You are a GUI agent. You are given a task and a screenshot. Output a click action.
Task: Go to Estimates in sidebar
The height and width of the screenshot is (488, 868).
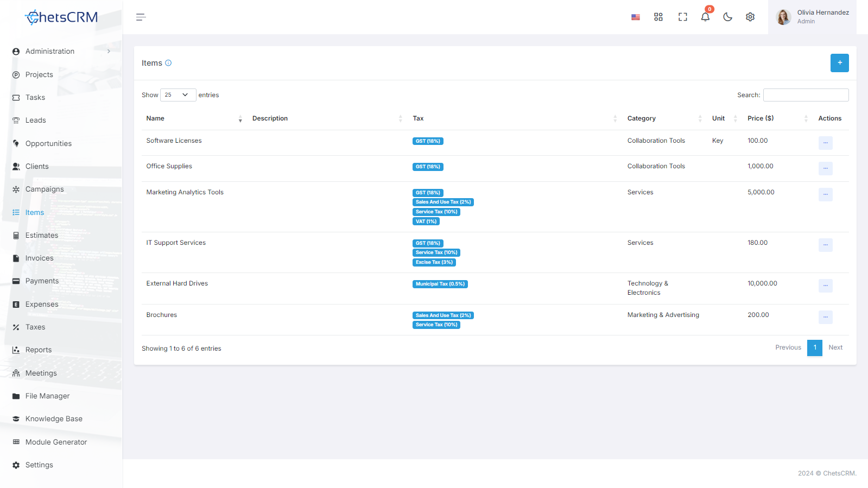click(42, 236)
